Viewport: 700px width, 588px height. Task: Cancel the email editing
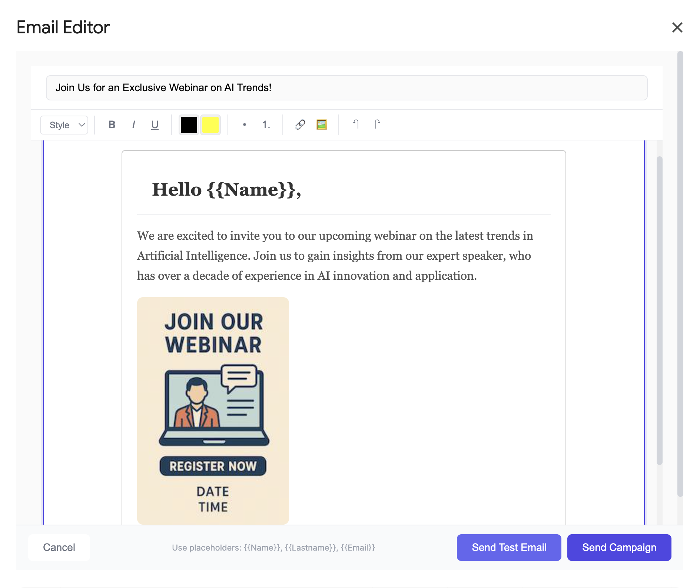pyautogui.click(x=59, y=547)
